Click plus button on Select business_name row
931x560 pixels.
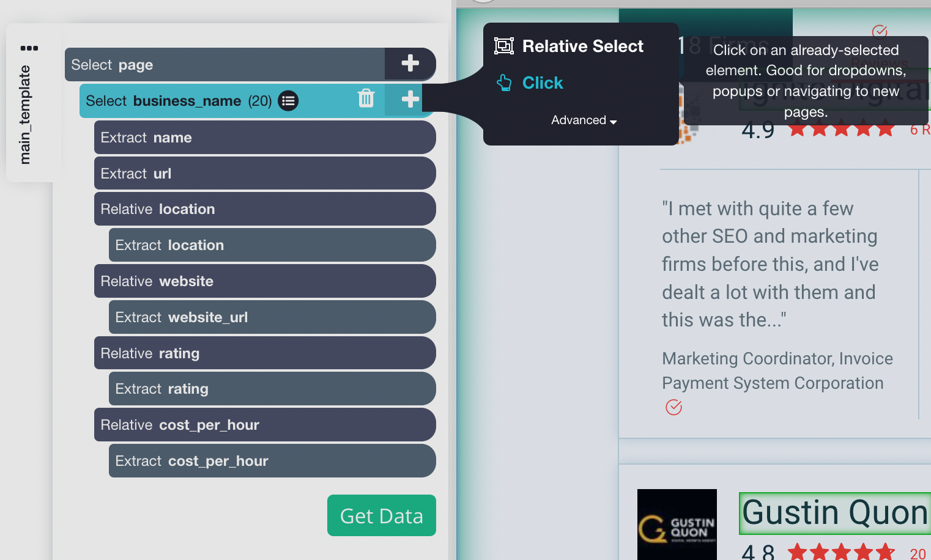pos(410,99)
